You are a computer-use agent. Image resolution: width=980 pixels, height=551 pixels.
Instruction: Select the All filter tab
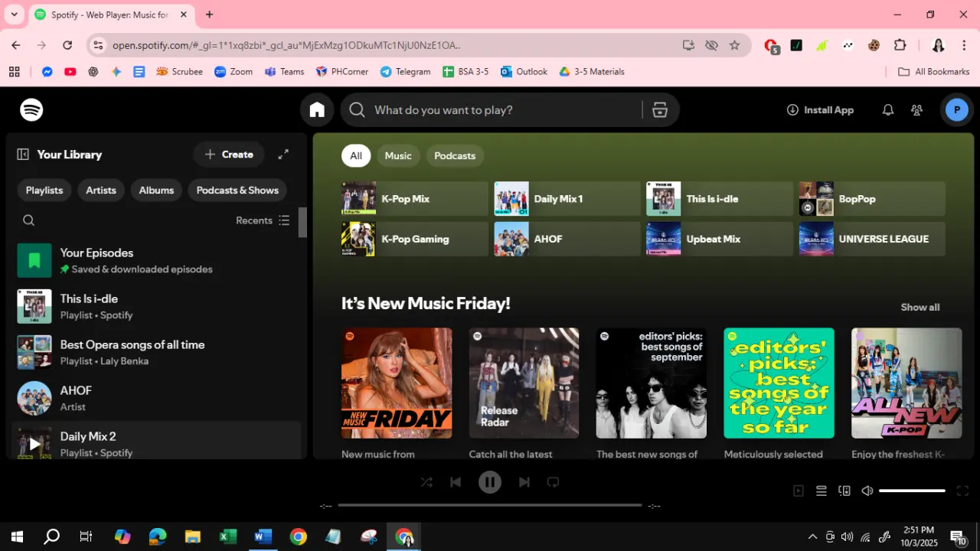point(356,155)
